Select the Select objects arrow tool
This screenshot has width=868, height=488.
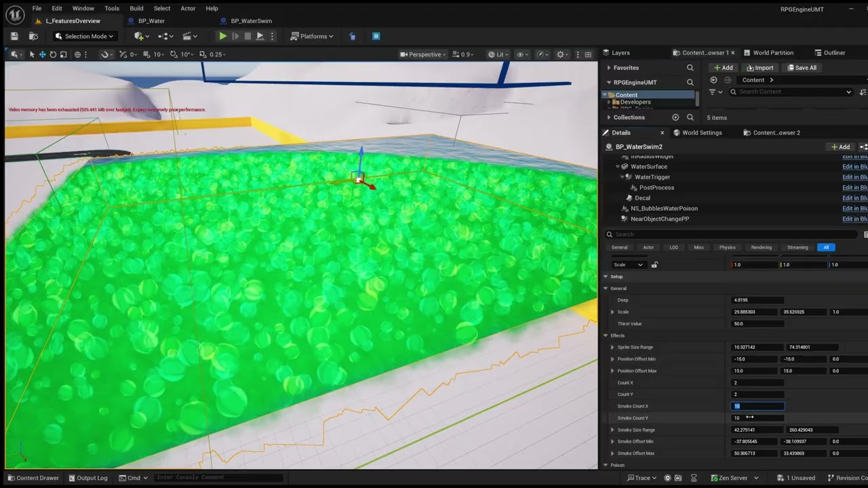coord(32,54)
